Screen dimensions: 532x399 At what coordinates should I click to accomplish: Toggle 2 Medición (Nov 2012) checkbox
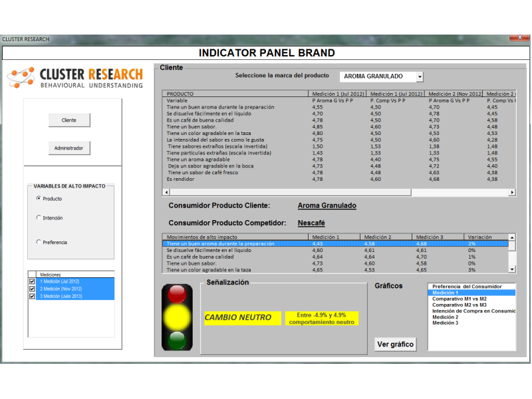32,289
